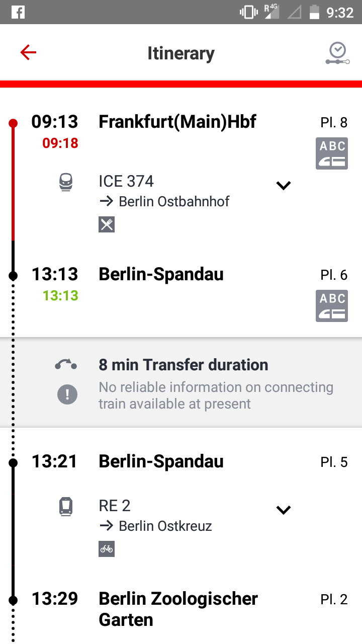Tap the RE 2 regional train icon
This screenshot has width=362, height=644.
pos(66,506)
